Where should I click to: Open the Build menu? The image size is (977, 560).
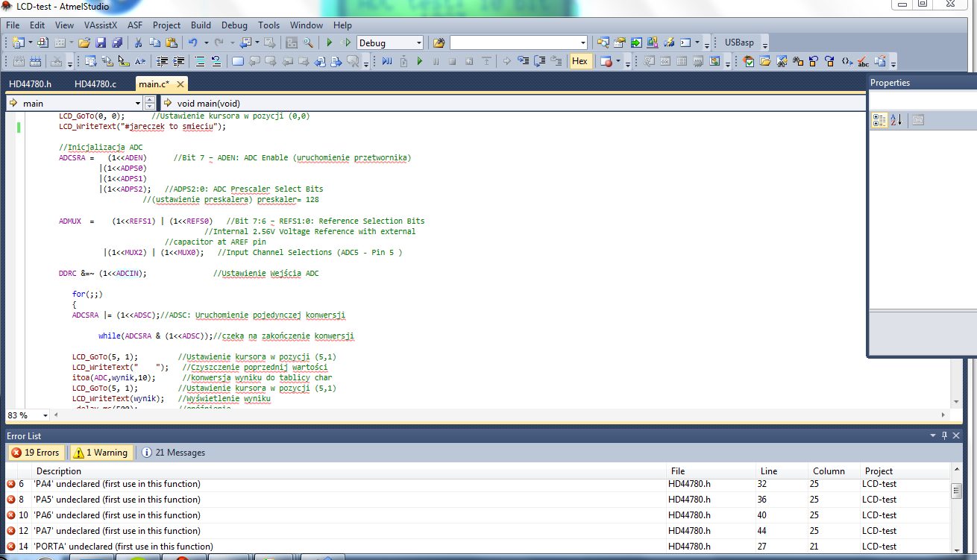pos(201,25)
